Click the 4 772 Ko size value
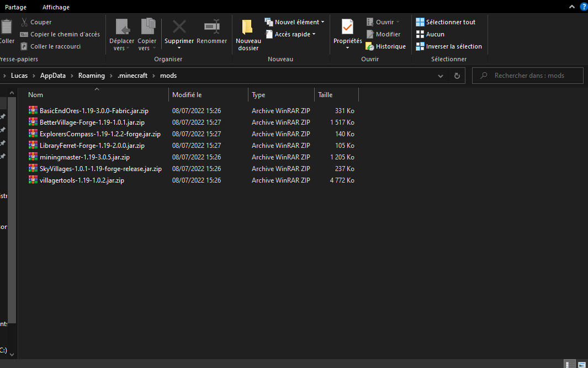This screenshot has height=368, width=588. (x=342, y=180)
